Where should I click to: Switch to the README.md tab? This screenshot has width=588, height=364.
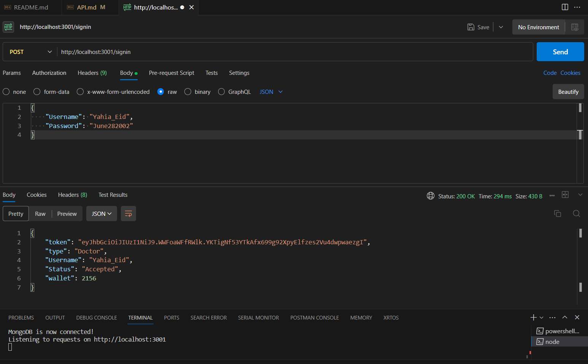point(31,7)
